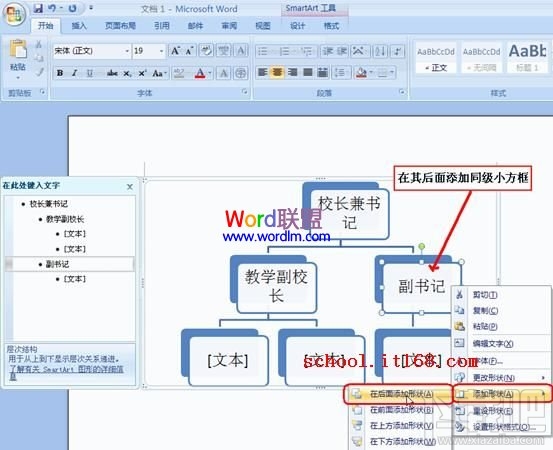Screen dimensions: 553x450
Task: Open the SmartArt 设计 tab
Action: (297, 26)
